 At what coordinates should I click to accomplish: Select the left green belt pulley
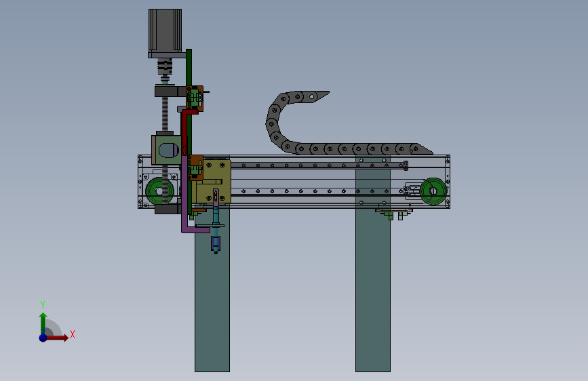pyautogui.click(x=160, y=191)
